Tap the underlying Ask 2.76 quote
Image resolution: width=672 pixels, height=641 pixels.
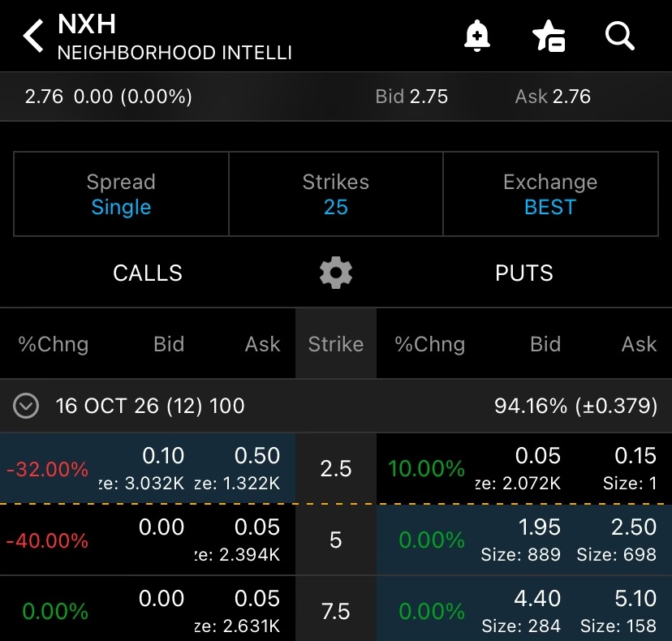553,97
